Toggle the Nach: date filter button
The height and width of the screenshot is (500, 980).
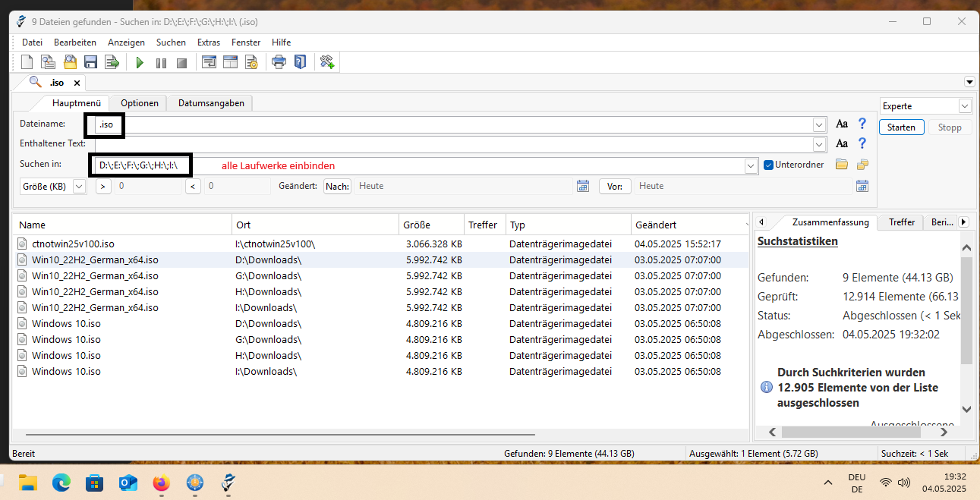[338, 186]
